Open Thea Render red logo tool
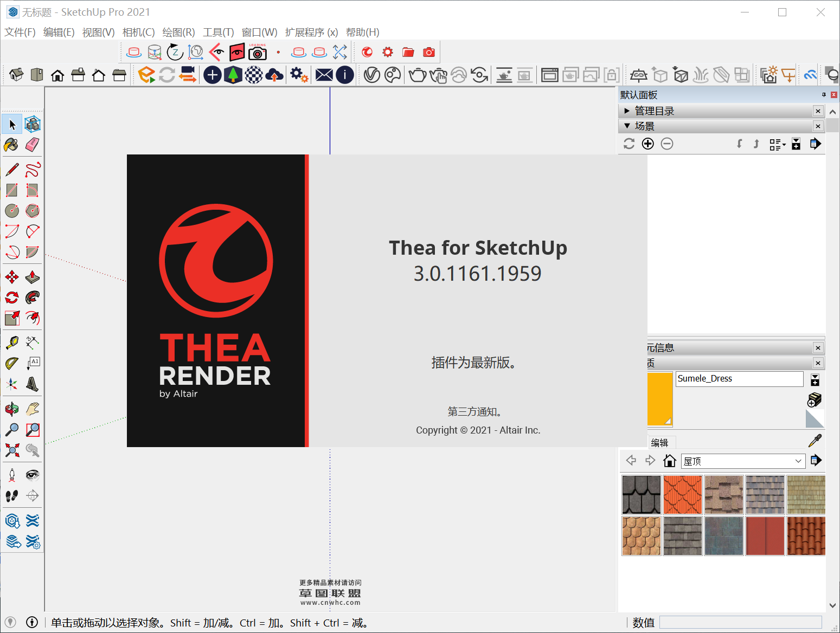840x633 pixels. [367, 52]
